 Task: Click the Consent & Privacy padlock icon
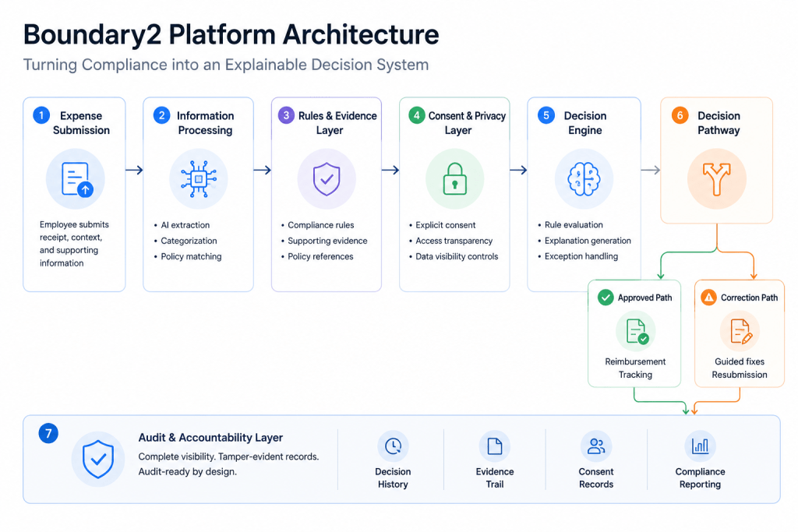coord(455,179)
